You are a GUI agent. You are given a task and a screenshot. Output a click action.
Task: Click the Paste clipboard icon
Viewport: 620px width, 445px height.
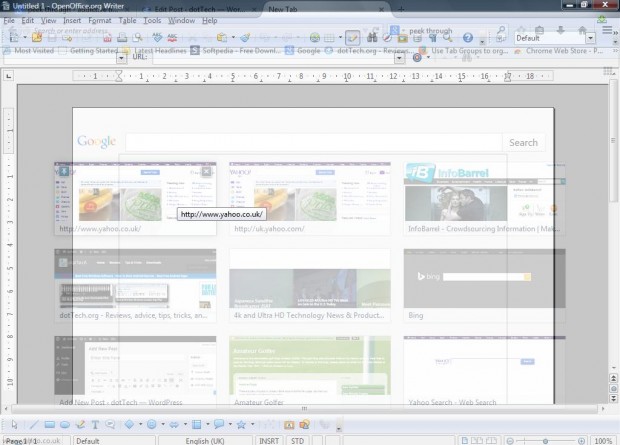coord(222,38)
